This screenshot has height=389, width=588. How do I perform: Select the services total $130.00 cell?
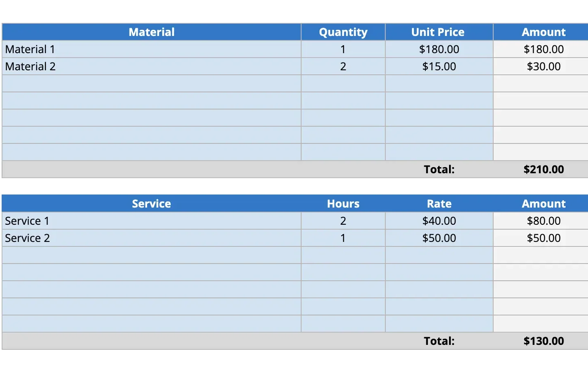[543, 341]
